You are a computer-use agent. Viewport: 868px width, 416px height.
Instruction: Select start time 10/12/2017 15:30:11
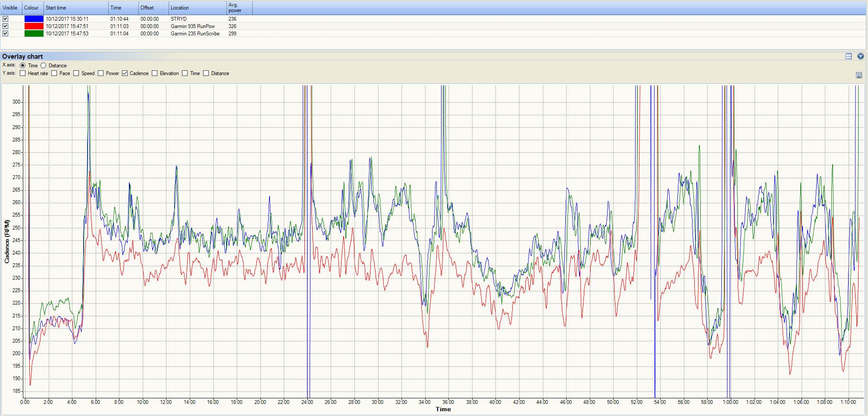(x=67, y=19)
